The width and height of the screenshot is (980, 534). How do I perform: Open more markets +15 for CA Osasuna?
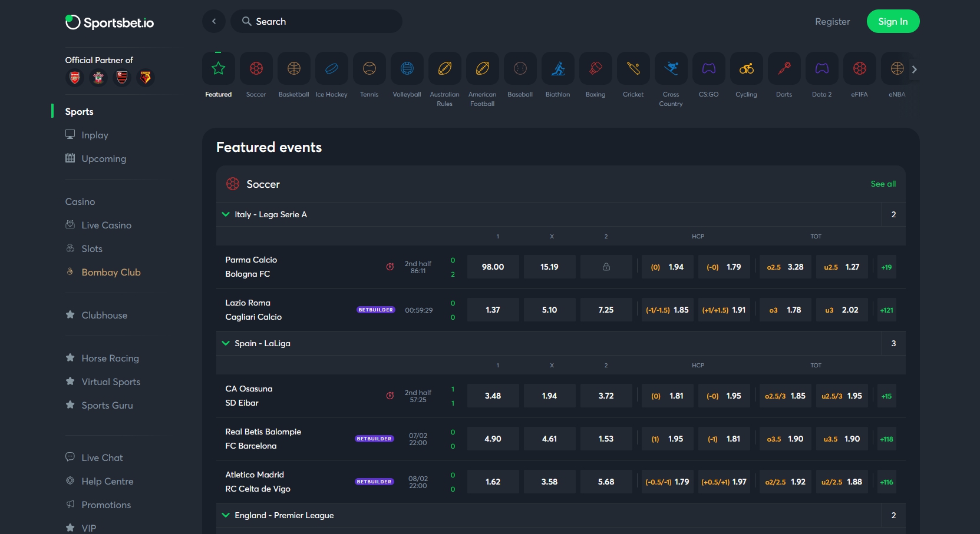[887, 396]
